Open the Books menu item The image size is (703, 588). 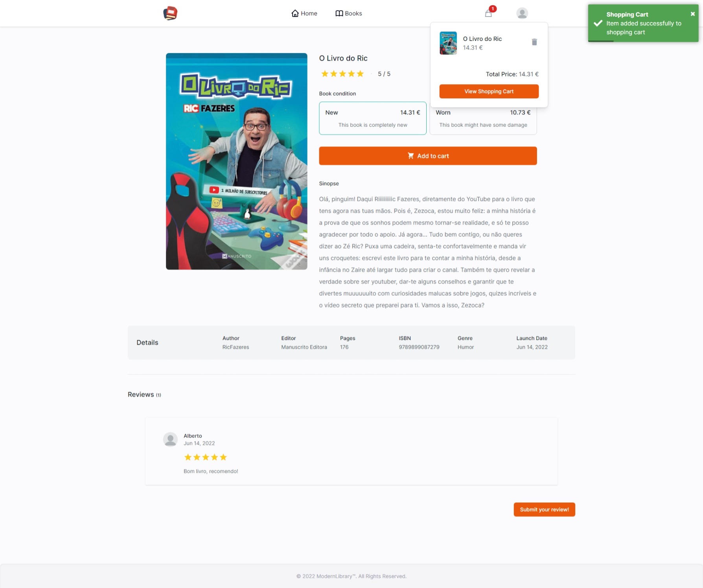(x=348, y=13)
